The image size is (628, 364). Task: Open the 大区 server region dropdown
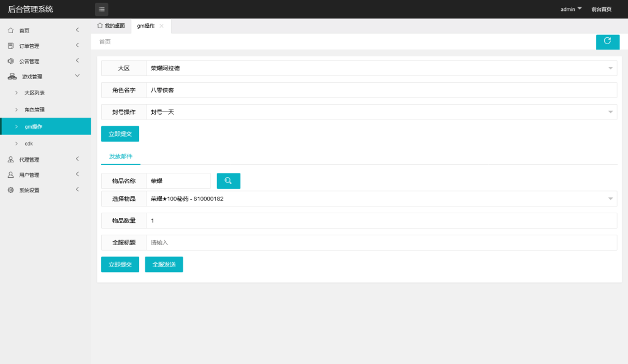tap(610, 68)
